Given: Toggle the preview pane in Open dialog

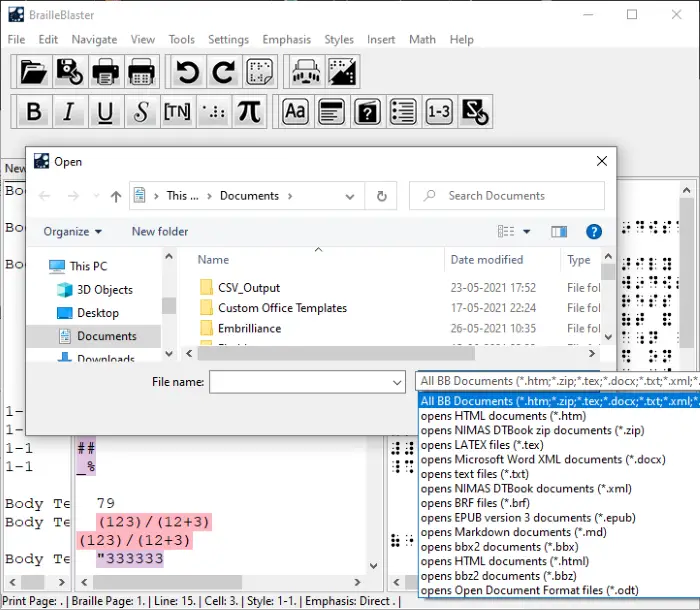Looking at the screenshot, I should tap(559, 231).
